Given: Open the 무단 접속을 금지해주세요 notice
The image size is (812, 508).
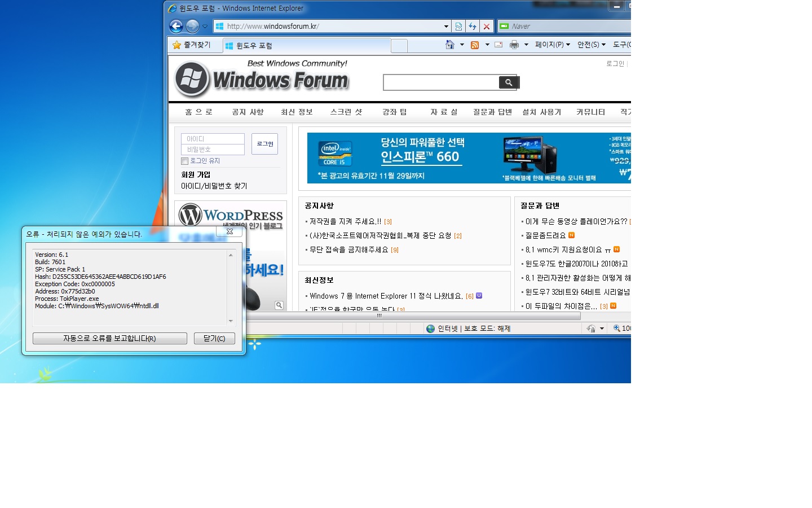Looking at the screenshot, I should click(x=348, y=249).
